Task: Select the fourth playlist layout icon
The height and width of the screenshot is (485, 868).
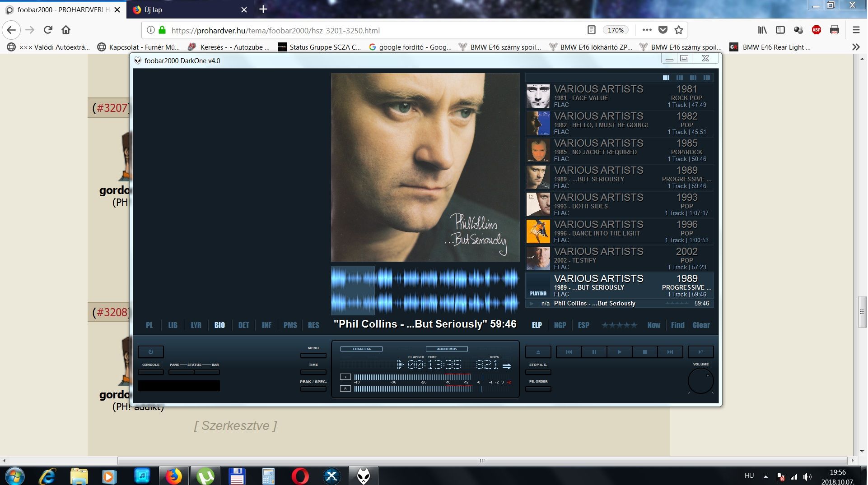Action: 707,78
